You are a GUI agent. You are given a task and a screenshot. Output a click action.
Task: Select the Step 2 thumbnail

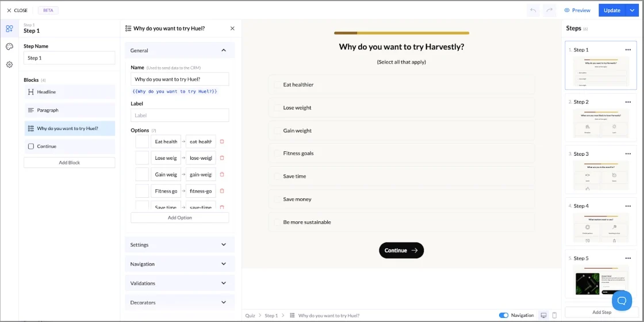pyautogui.click(x=601, y=123)
